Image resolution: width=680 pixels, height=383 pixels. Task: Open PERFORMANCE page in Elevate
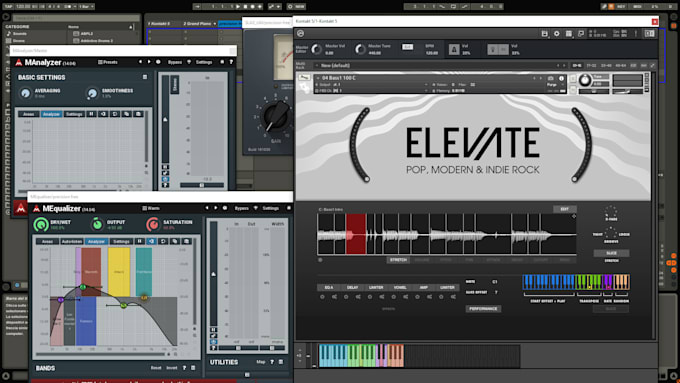tap(483, 309)
